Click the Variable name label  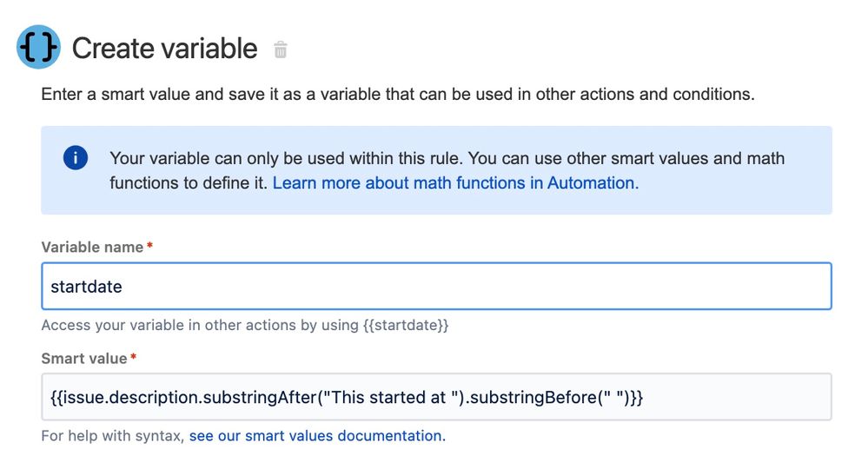point(92,248)
